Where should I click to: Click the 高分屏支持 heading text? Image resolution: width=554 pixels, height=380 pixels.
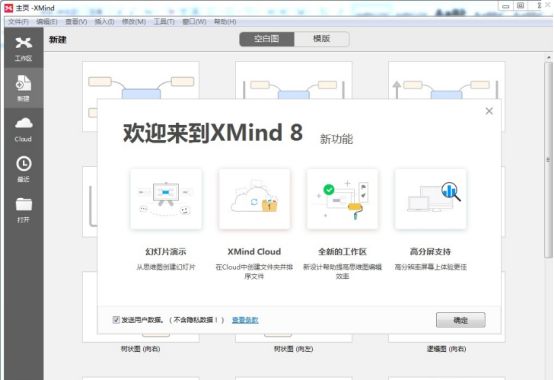[430, 252]
